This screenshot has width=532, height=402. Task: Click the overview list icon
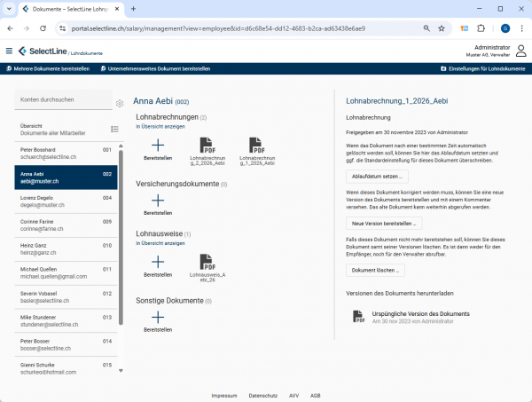tap(114, 130)
